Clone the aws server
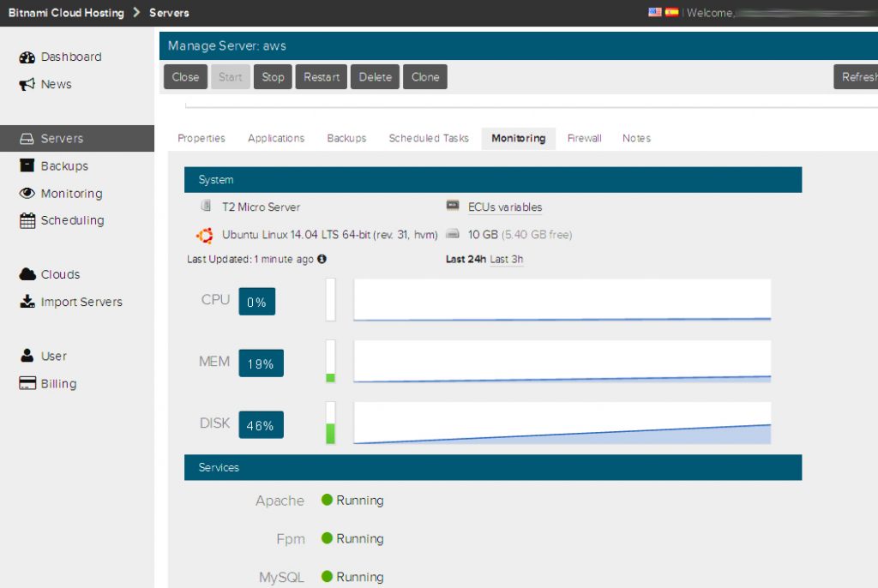878x588 pixels. pyautogui.click(x=425, y=77)
